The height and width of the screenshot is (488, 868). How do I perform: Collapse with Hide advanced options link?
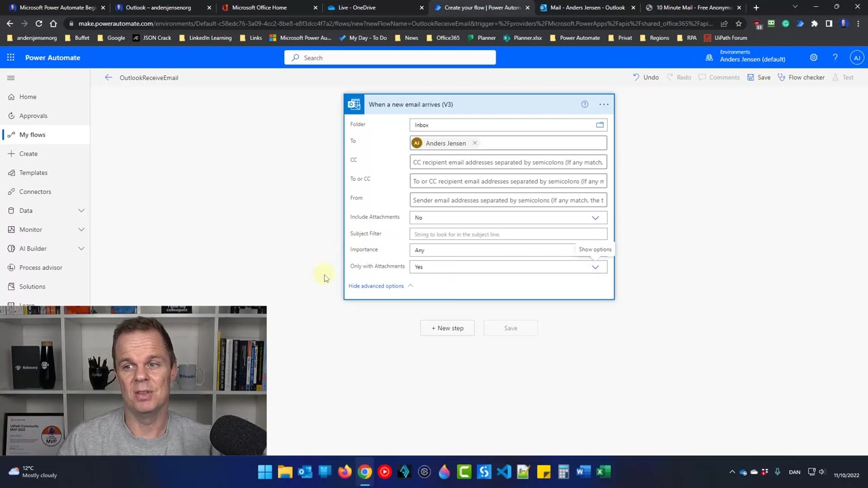click(x=376, y=286)
